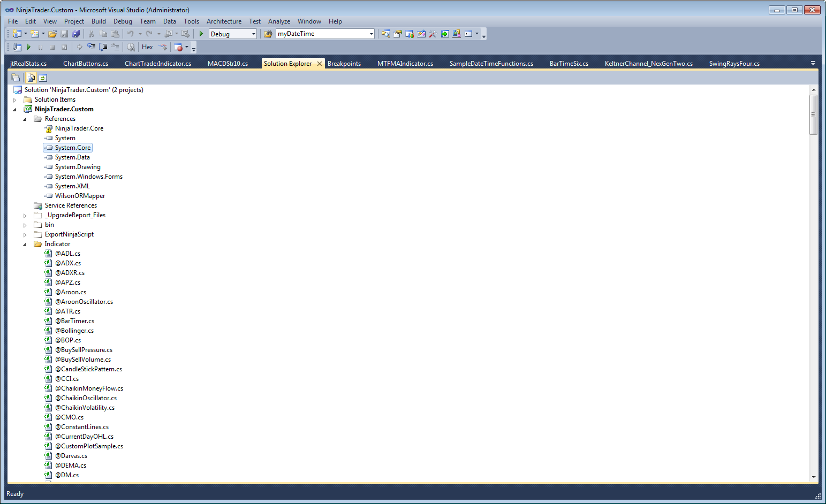
Task: Click the Navigate Backward toolbar icon
Action: pyautogui.click(x=168, y=34)
